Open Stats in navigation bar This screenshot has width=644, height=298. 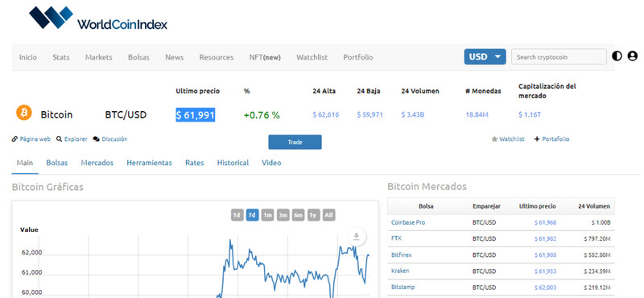point(61,57)
